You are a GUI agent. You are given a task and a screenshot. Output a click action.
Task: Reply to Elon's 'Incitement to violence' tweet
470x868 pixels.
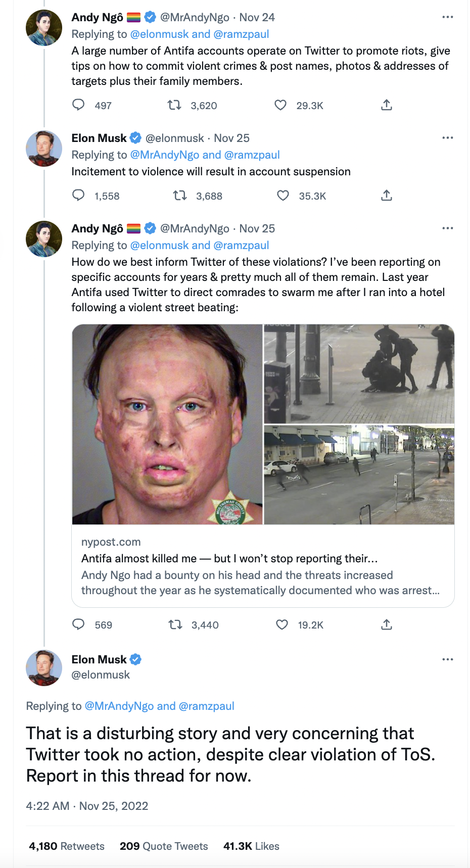[78, 196]
